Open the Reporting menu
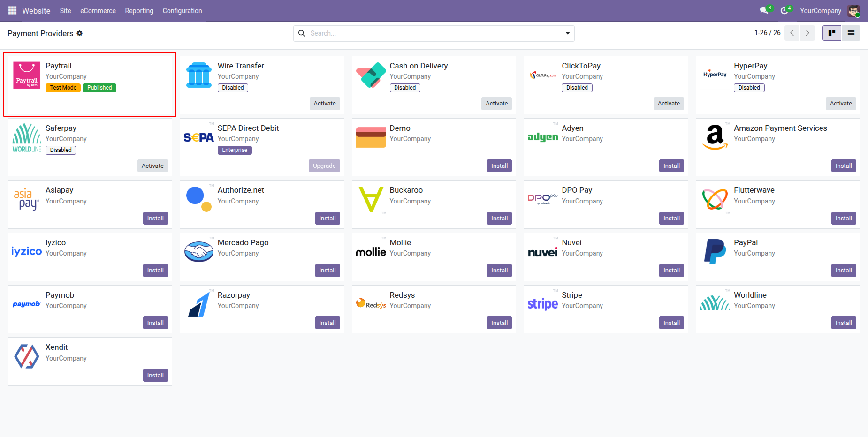 (x=139, y=11)
